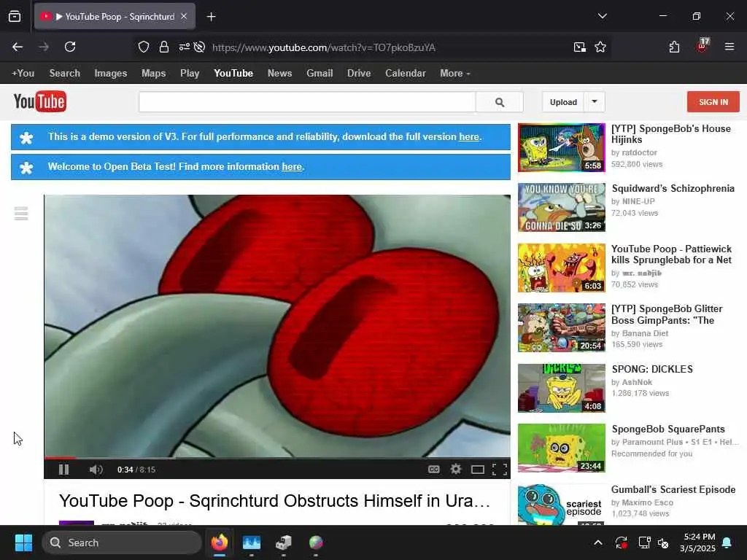
Task: Expand the list all tabs chevron
Action: (x=602, y=16)
